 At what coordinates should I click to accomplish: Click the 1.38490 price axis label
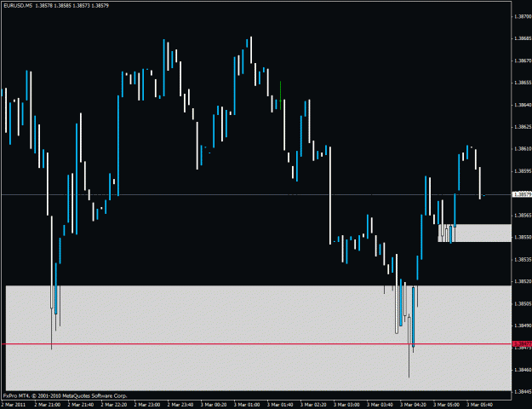point(523,325)
